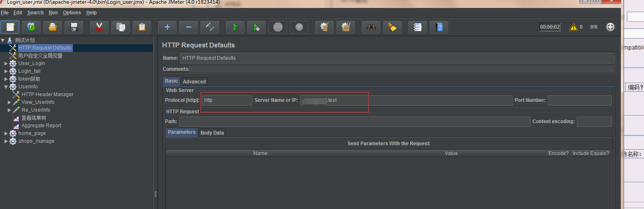Open the File menu

(x=5, y=13)
